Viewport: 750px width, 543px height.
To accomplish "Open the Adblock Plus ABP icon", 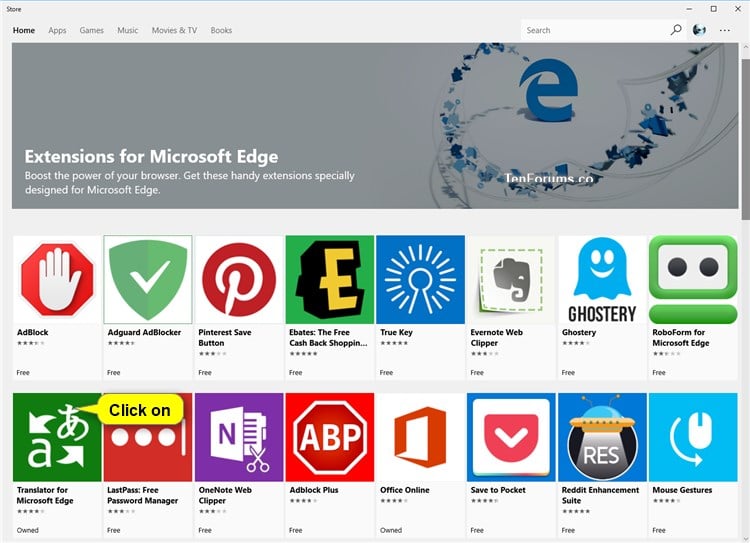I will (330, 437).
